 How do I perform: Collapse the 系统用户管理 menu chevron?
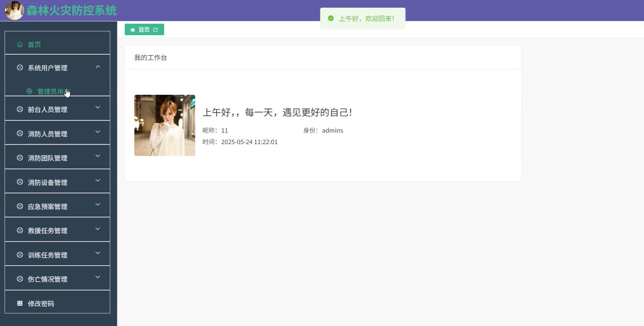[98, 67]
